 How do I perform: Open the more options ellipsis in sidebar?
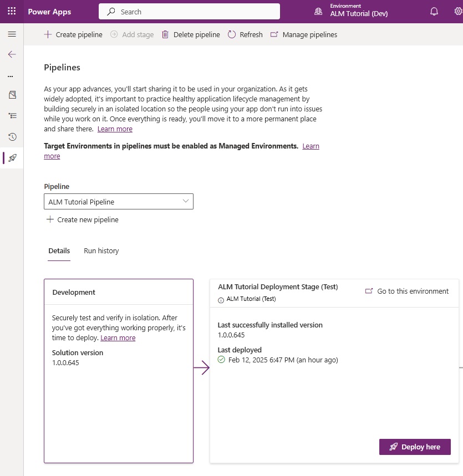(x=11, y=76)
